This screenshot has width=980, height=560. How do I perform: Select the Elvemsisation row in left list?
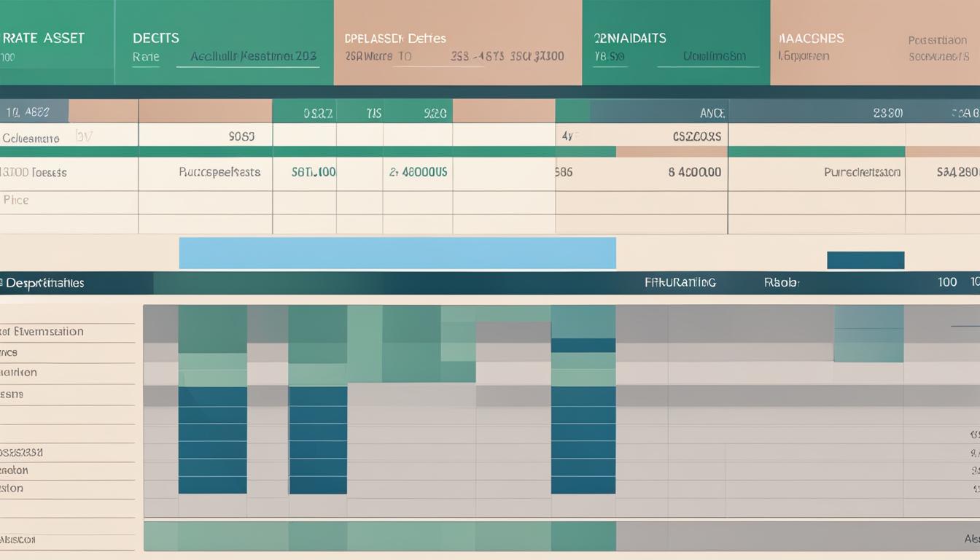42,332
